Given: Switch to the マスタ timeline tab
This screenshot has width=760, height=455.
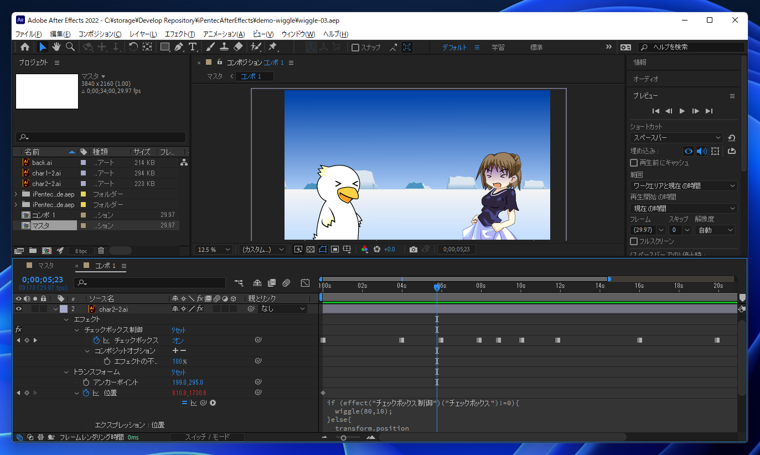Looking at the screenshot, I should [46, 266].
